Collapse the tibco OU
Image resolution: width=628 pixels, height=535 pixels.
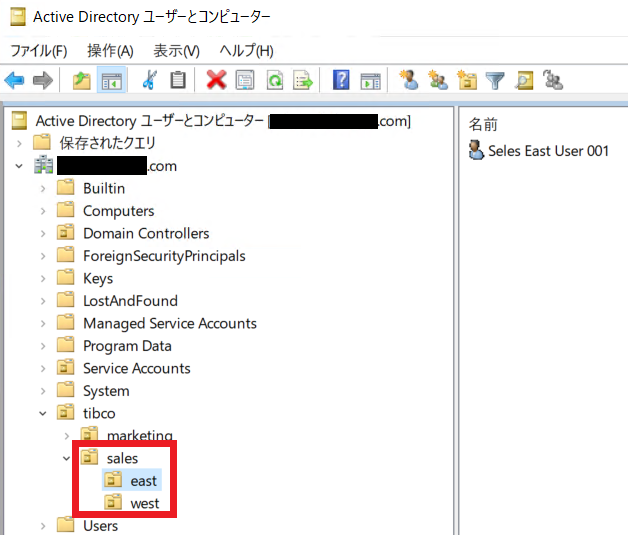(x=43, y=413)
